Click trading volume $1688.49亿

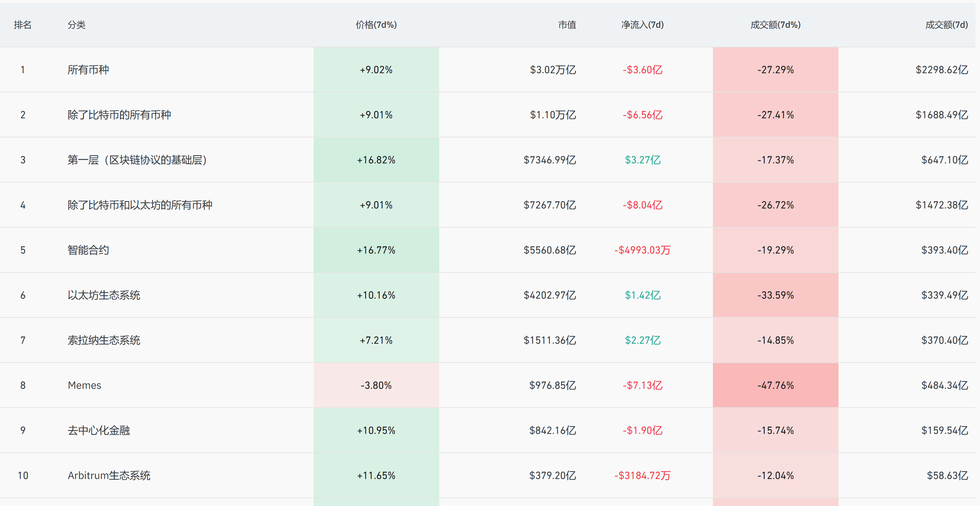[942, 115]
